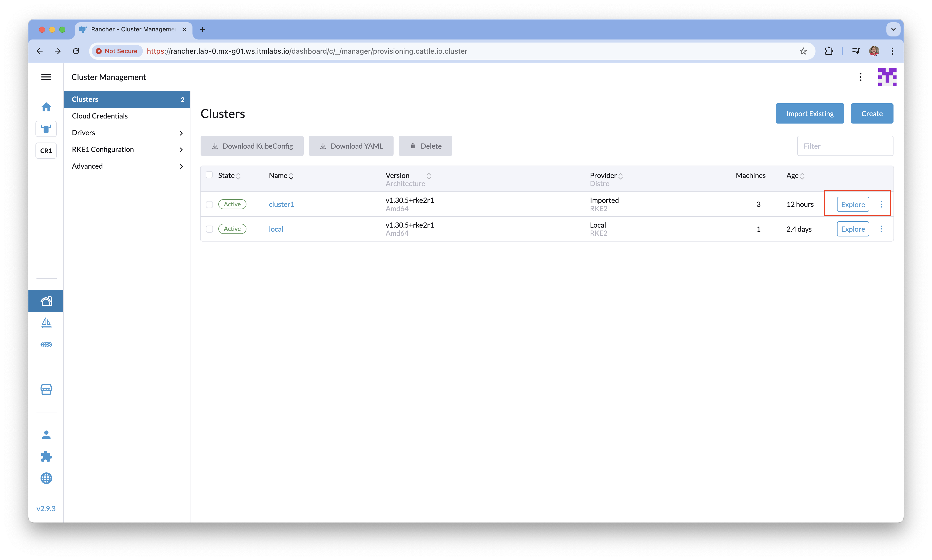Toggle the select-all clusters checkbox
This screenshot has width=932, height=560.
point(209,175)
